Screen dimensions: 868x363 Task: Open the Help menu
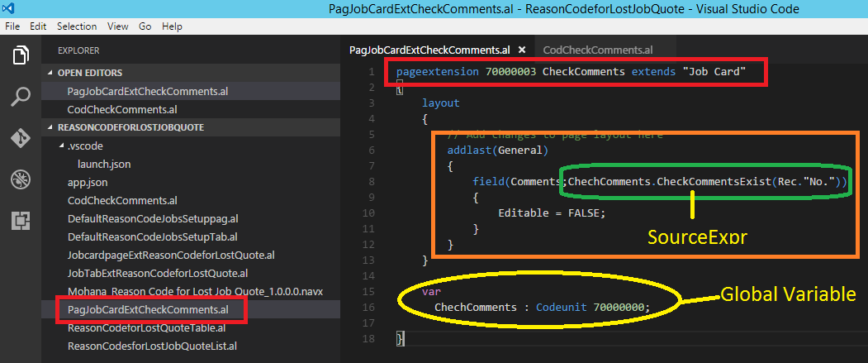(x=172, y=26)
